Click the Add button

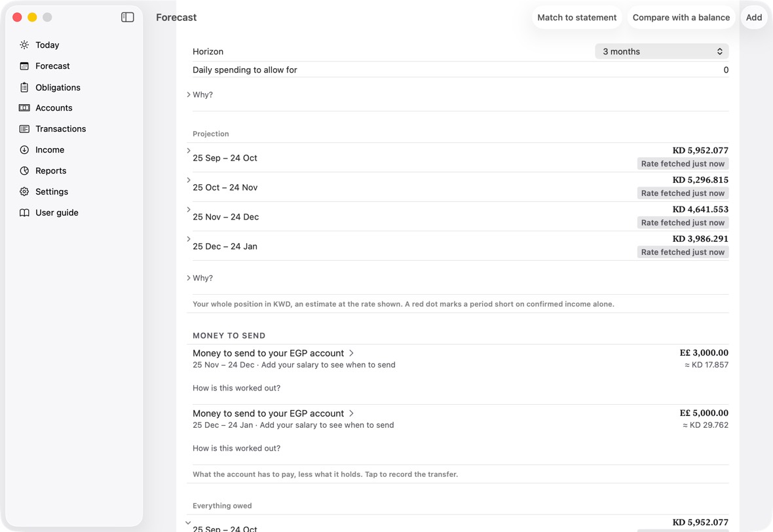(754, 17)
